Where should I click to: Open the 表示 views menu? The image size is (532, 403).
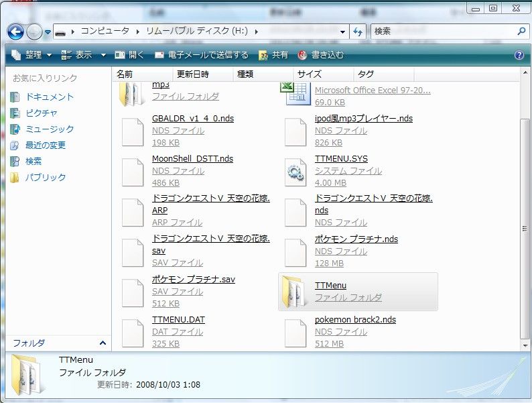point(77,55)
